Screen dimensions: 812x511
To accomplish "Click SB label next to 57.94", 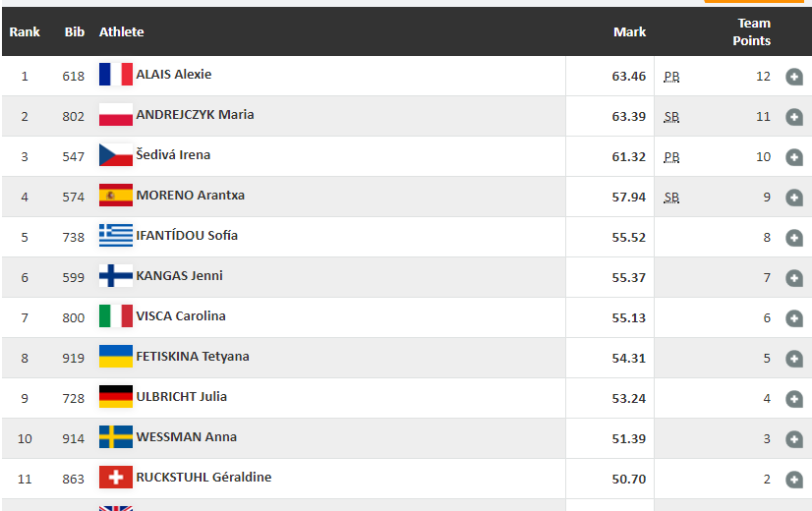I will [x=671, y=198].
